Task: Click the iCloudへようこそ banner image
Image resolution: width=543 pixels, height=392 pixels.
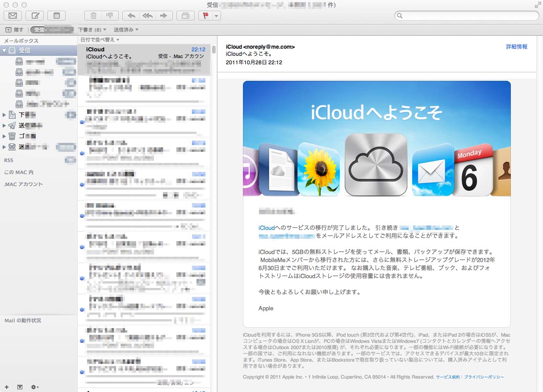Action: tap(376, 138)
